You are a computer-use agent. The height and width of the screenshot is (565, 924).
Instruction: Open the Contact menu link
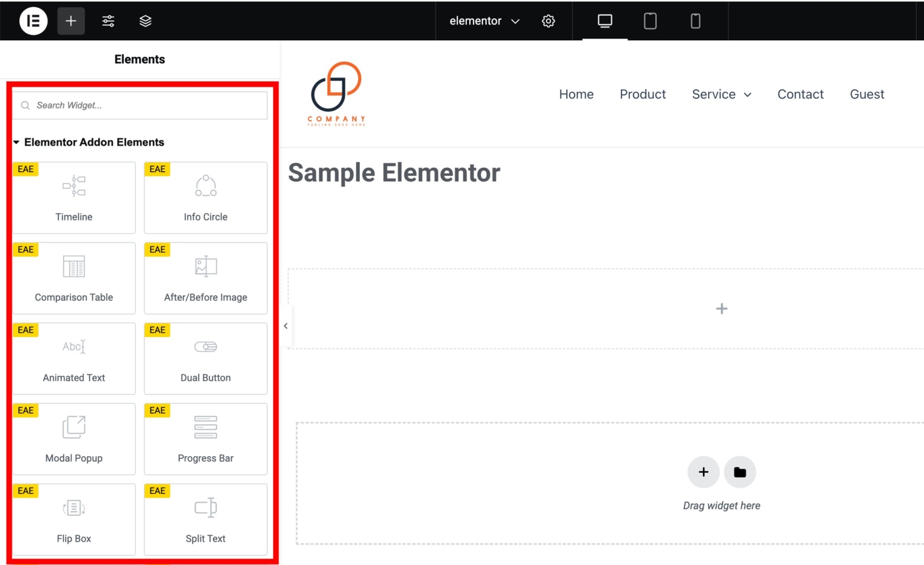click(x=800, y=94)
